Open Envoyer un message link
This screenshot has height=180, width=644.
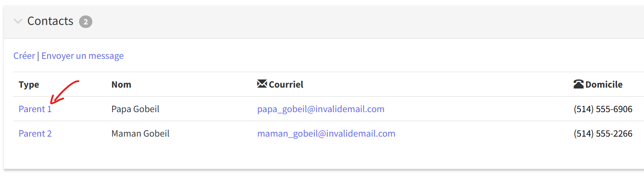[82, 56]
